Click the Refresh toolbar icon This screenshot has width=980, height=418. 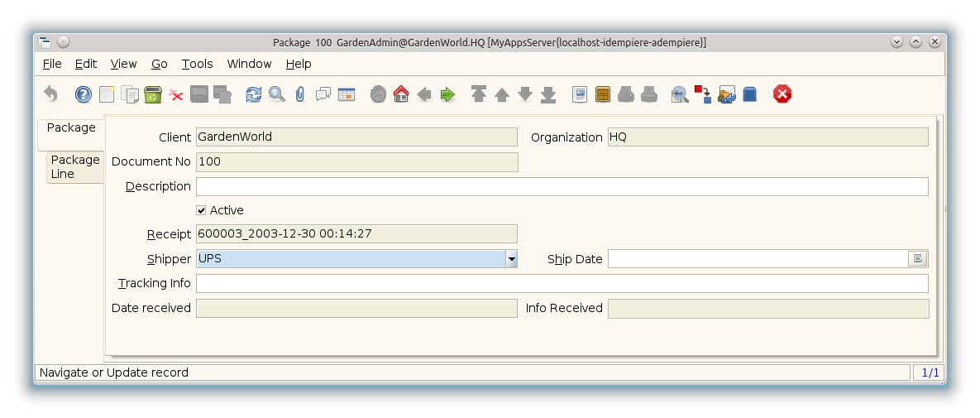(x=254, y=94)
